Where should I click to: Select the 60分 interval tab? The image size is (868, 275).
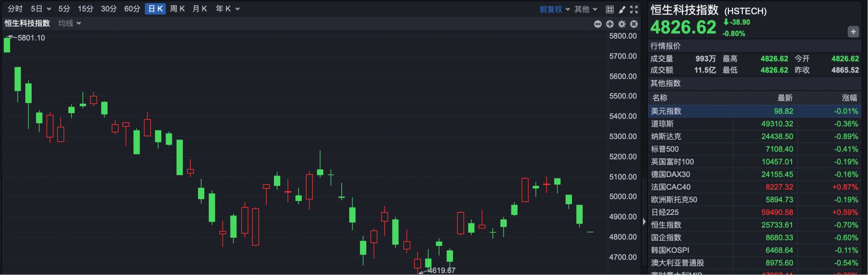(x=132, y=9)
